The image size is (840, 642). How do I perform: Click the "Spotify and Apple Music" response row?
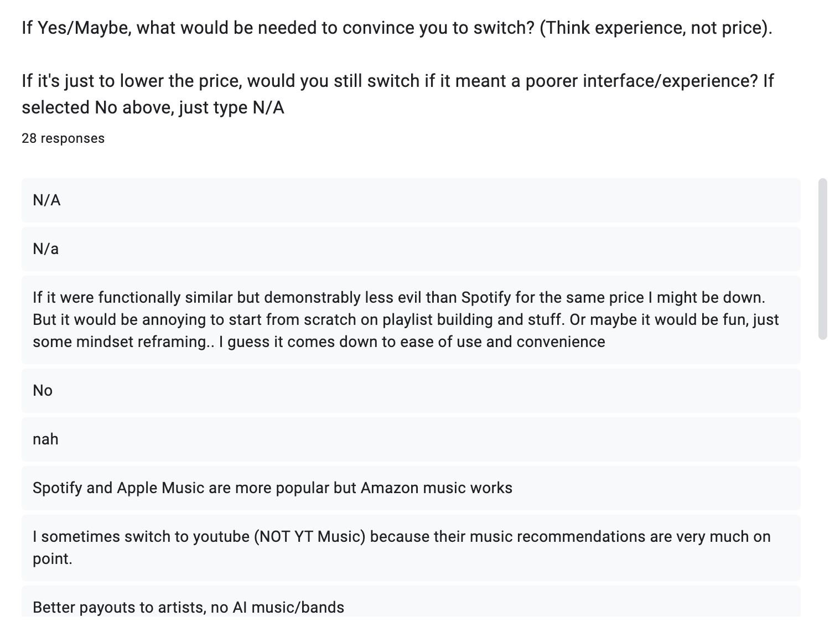point(411,488)
